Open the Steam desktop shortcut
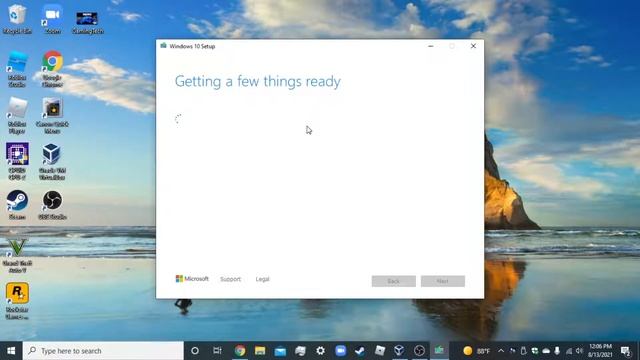 pyautogui.click(x=17, y=205)
